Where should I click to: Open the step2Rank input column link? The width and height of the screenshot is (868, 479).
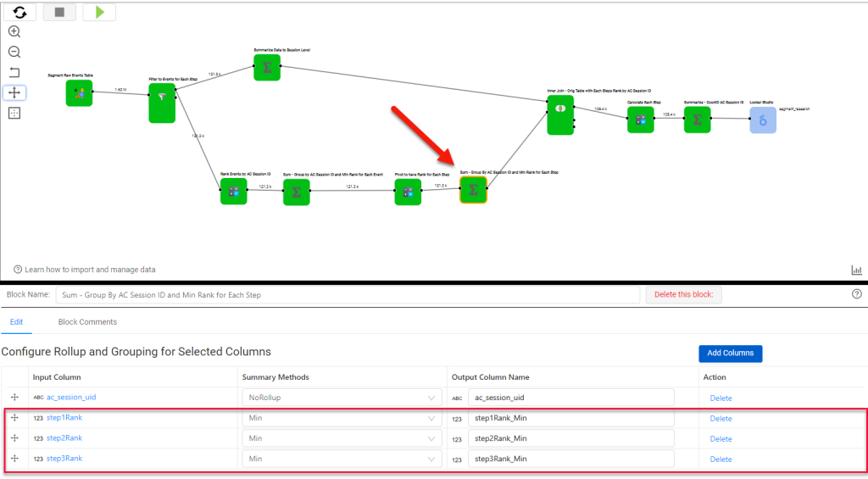tap(64, 438)
